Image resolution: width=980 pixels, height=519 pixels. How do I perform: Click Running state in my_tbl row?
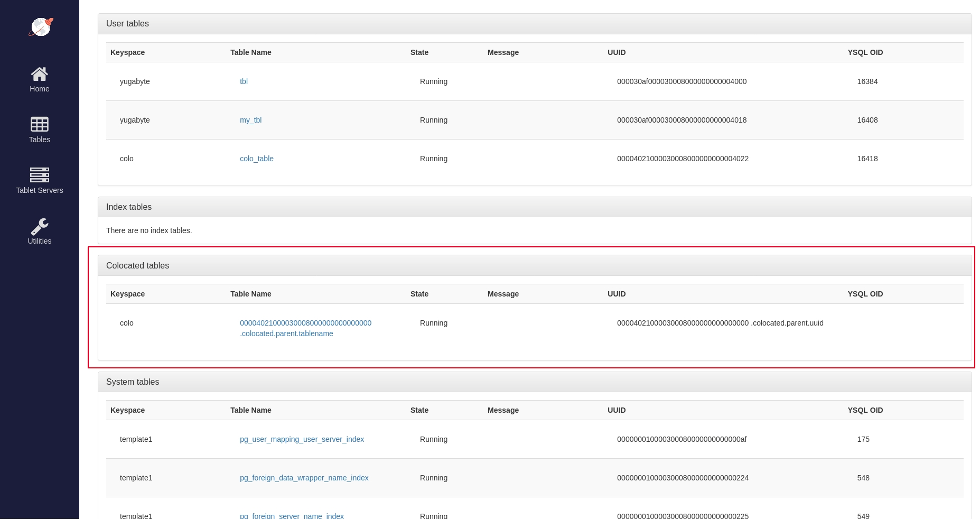pos(434,120)
